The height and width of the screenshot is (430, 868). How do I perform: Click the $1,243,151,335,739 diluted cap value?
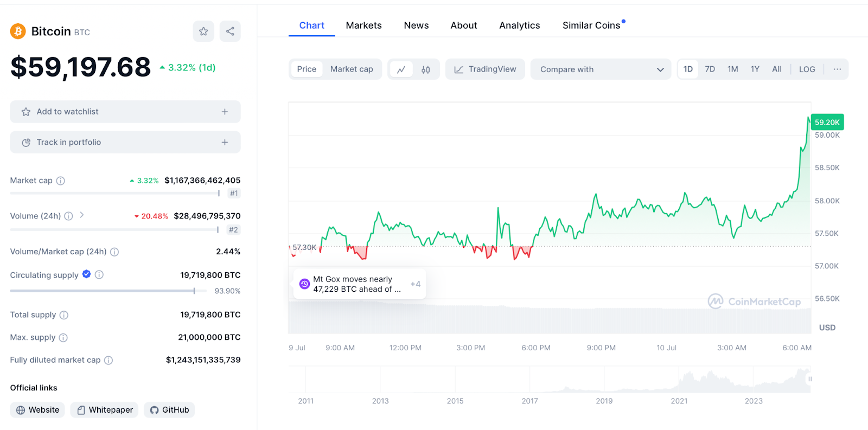coord(203,360)
